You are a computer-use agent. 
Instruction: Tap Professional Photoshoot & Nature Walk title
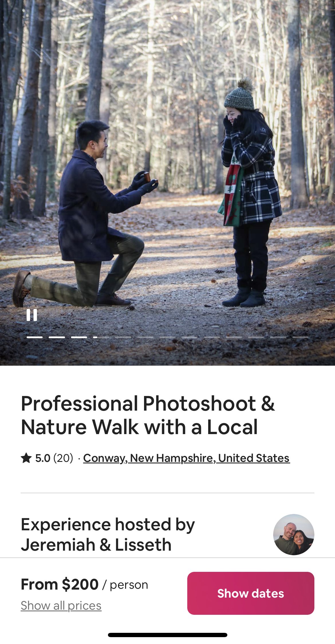coord(148,415)
